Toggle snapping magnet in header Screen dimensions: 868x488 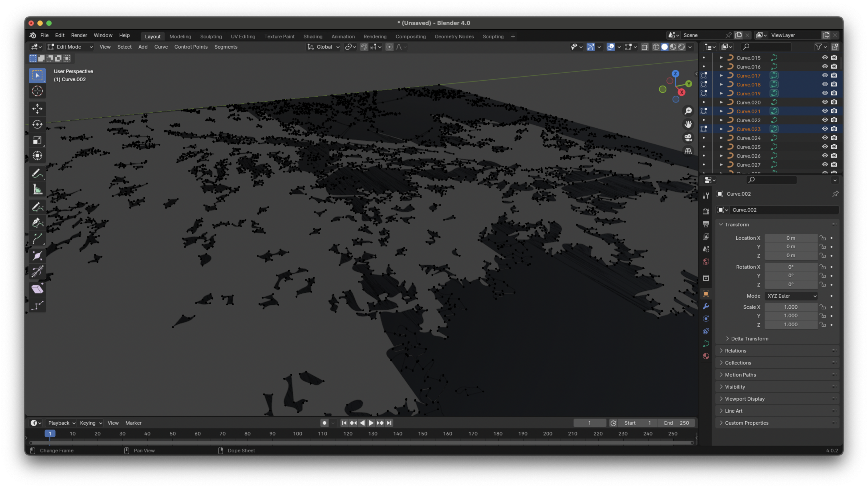[x=364, y=47]
